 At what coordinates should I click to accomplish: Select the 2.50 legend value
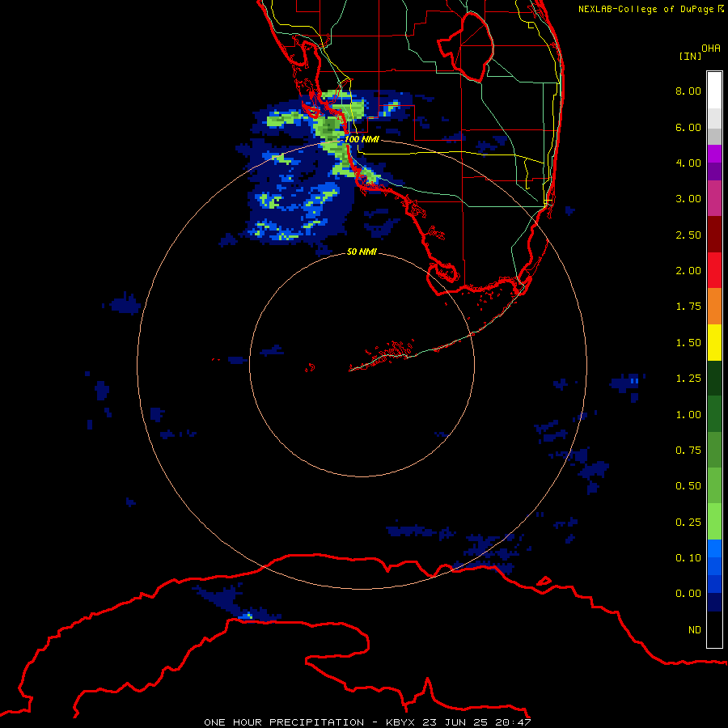[x=688, y=235]
